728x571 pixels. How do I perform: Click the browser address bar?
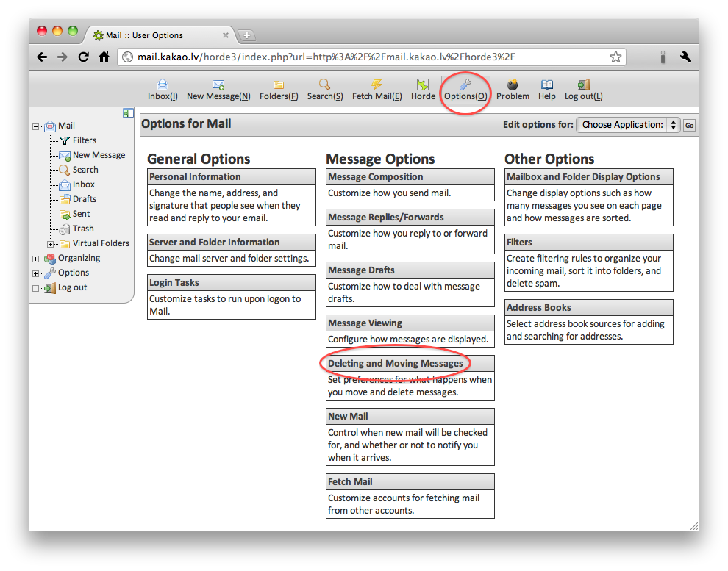point(371,57)
